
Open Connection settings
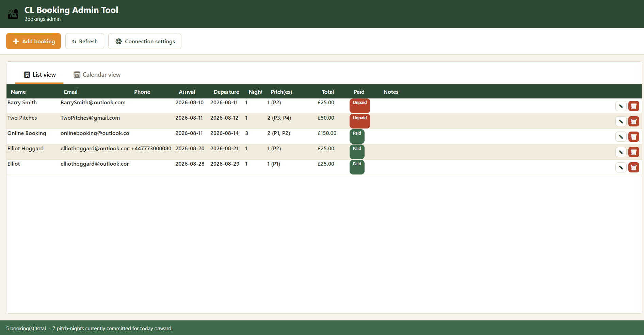145,41
